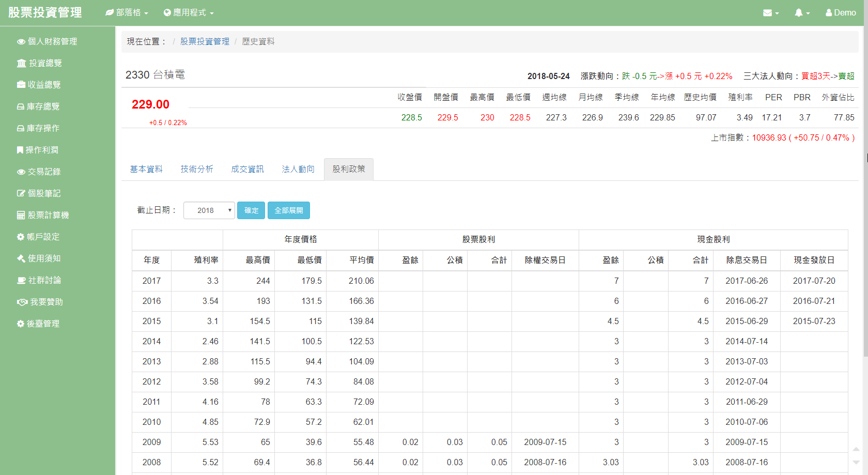The image size is (868, 475).
Task: Open the bell notifications dropdown
Action: [801, 13]
